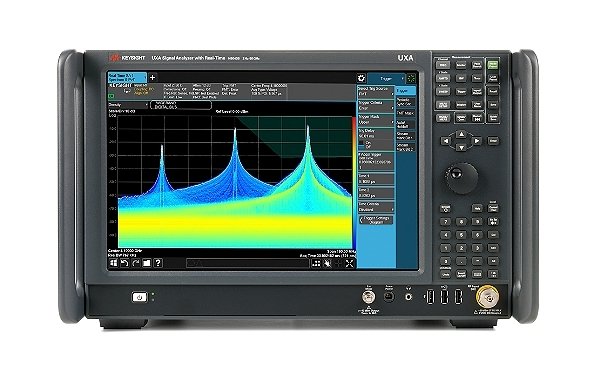Click the first USB port on front panel
Screen dimensions: 600x390
[x=430, y=297]
